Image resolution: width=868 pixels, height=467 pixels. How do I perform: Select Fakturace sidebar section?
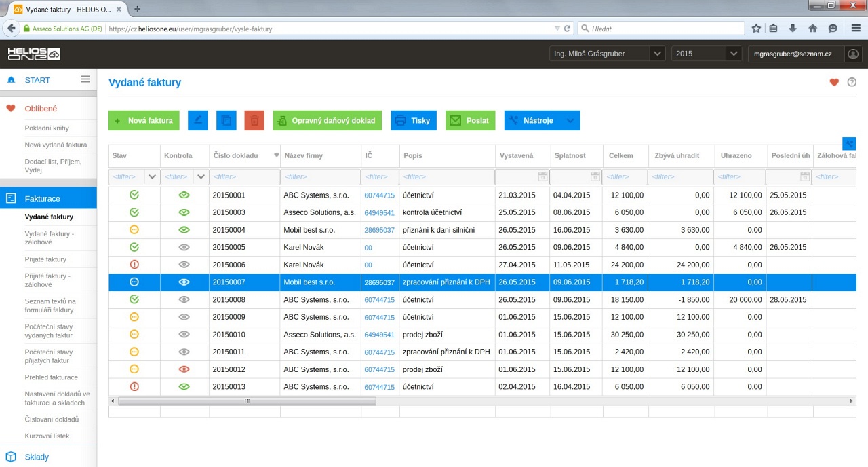[x=48, y=198]
